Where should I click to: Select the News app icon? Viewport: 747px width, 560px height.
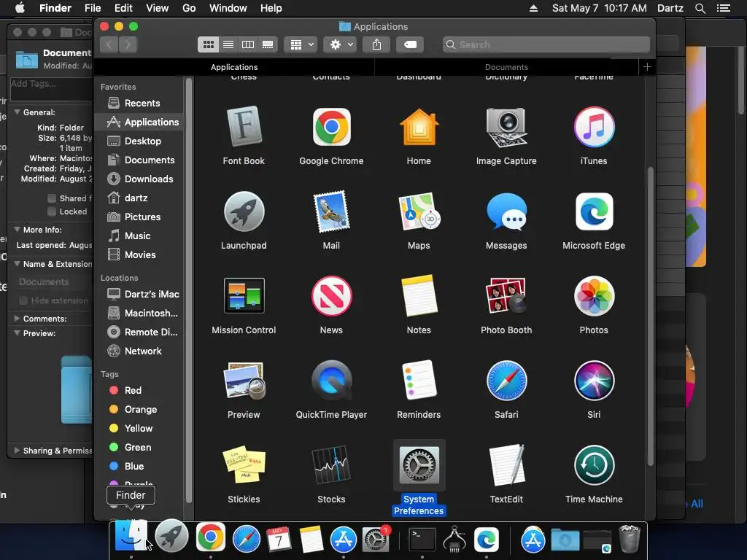pos(331,296)
